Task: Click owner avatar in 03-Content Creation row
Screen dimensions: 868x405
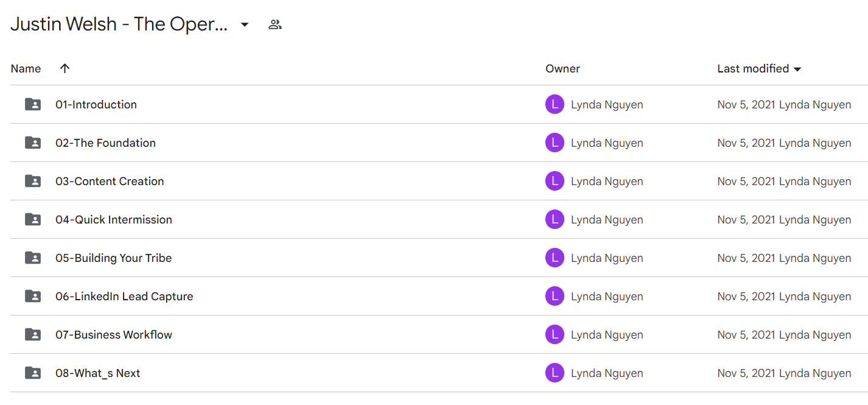Action: 555,181
